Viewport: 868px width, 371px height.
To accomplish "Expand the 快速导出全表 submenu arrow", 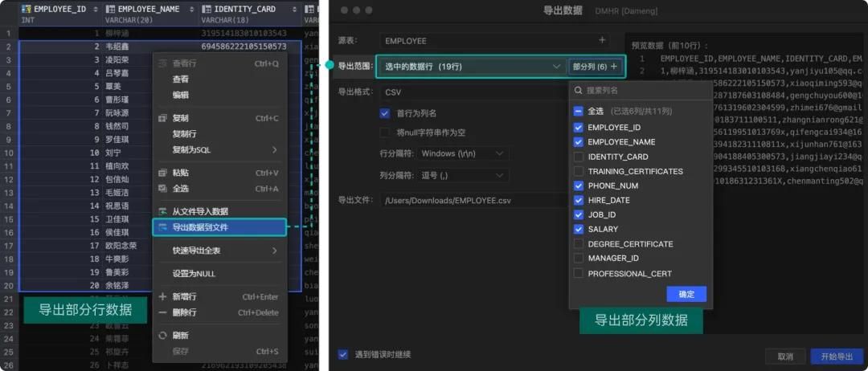I will point(274,251).
